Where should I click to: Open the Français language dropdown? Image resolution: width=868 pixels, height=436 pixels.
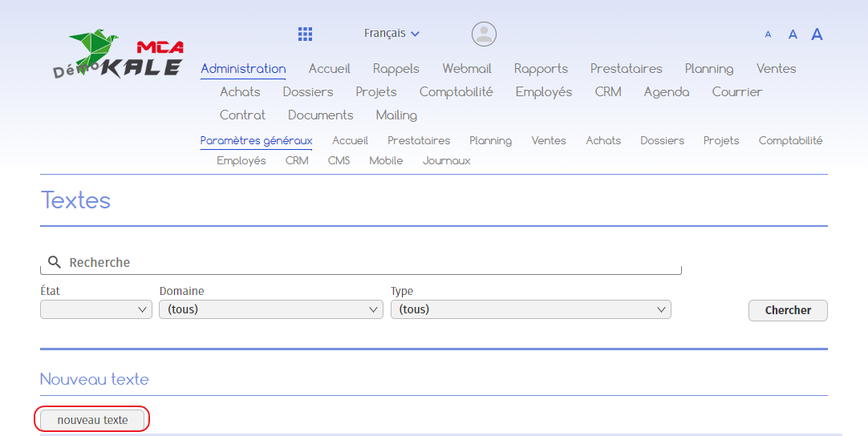391,34
